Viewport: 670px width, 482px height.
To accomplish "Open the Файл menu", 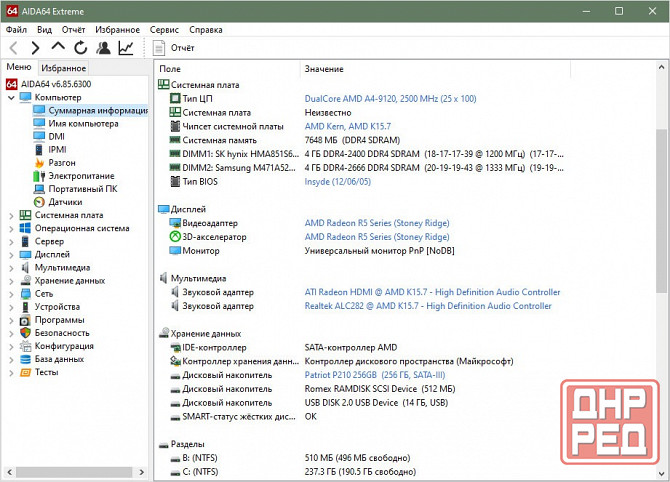I will pyautogui.click(x=16, y=29).
